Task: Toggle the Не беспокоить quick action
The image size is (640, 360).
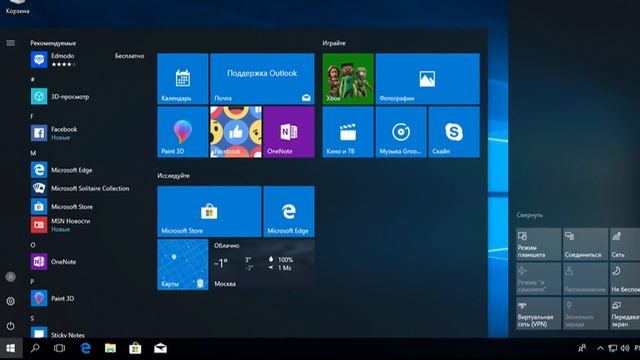Action: pyautogui.click(x=625, y=279)
